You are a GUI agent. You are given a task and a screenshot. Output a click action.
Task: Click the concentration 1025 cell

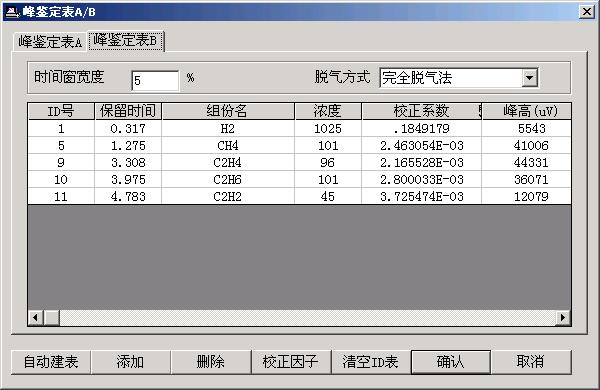pos(328,129)
